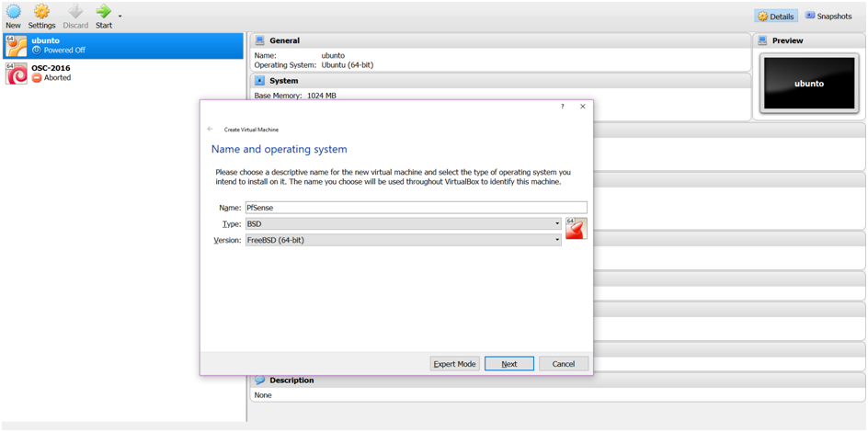Open the Settings gear icon
Viewport: 868px width, 432px height.
tap(41, 12)
